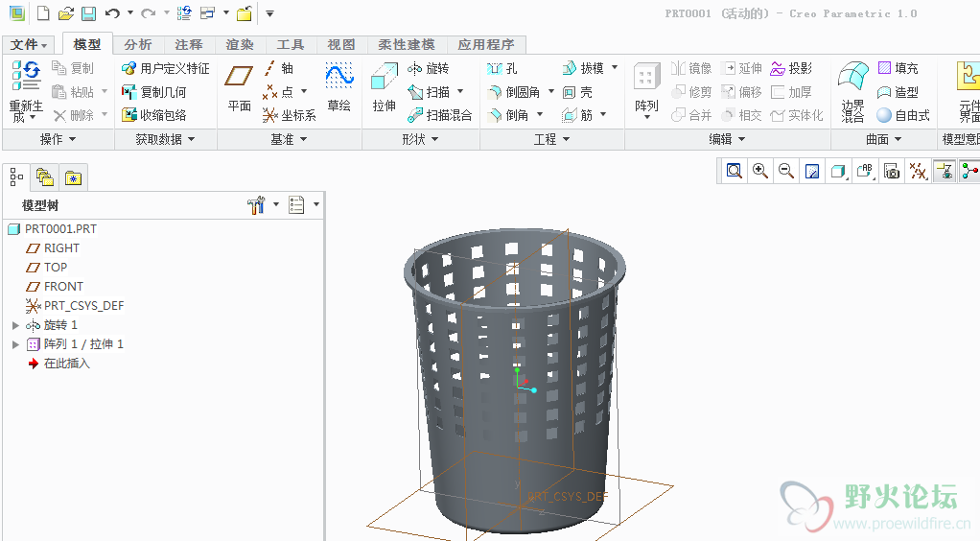Select the Swept Blend (扫描混合) tool
This screenshot has height=541, width=980.
(439, 115)
